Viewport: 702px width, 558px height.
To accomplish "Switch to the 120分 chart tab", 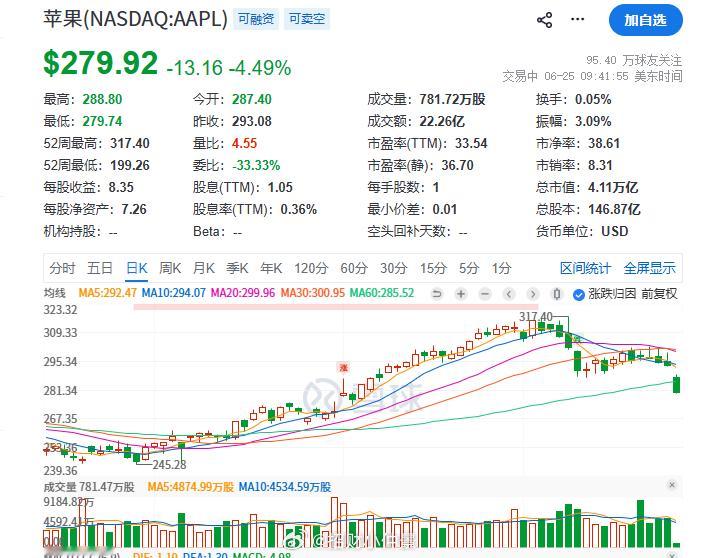I will point(311,268).
